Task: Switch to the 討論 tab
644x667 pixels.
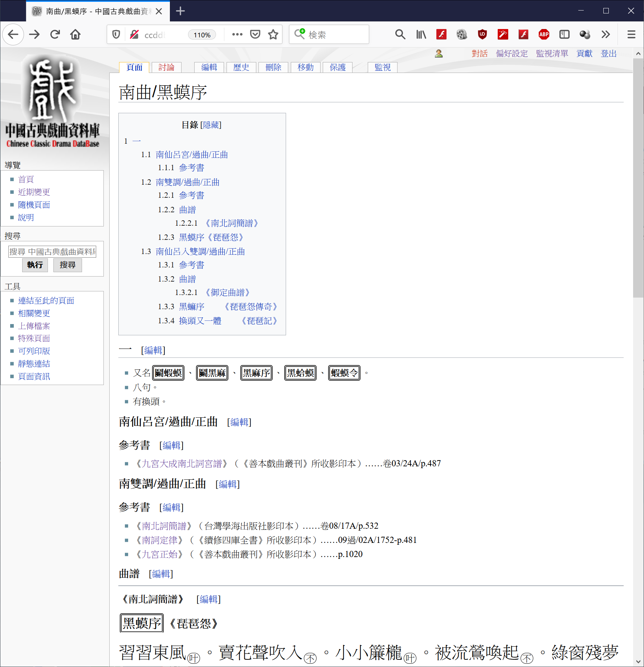Action: (166, 67)
